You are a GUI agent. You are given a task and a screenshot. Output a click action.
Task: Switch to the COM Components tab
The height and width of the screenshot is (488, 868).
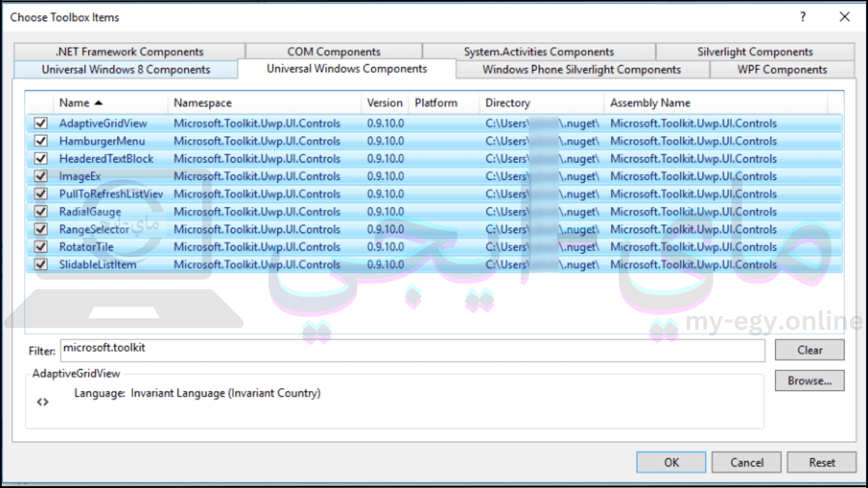(334, 52)
